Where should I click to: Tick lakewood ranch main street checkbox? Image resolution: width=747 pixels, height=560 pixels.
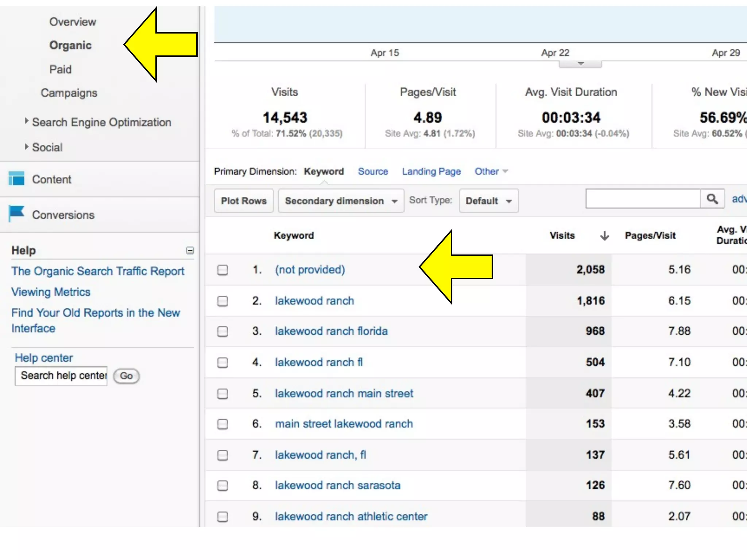pos(222,394)
